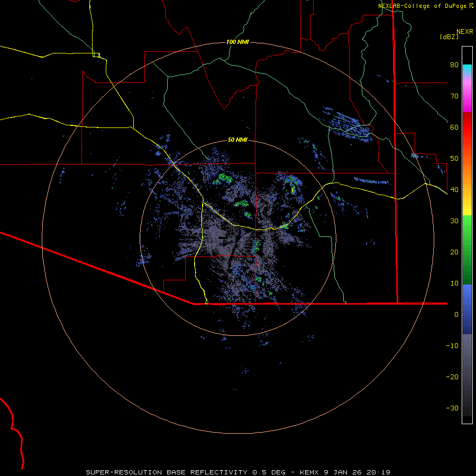Click the 50 dBZ scale value
Screen dimensions: 476x476
pyautogui.click(x=454, y=159)
